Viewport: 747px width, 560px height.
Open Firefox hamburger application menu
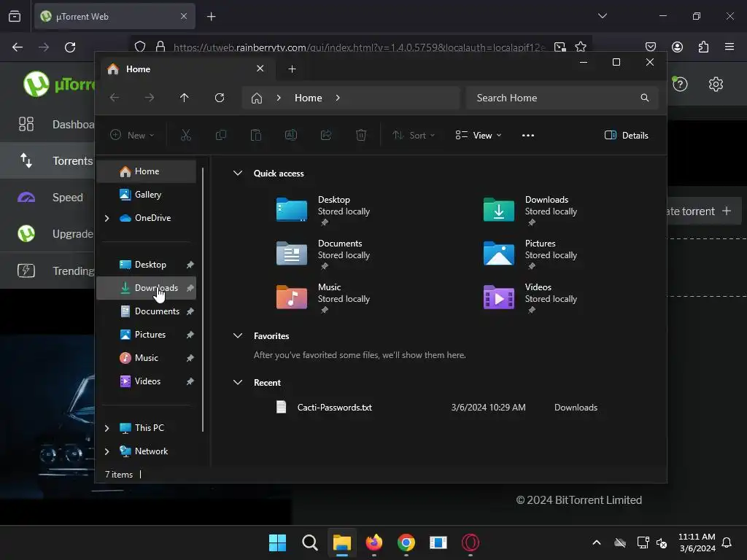(729, 47)
